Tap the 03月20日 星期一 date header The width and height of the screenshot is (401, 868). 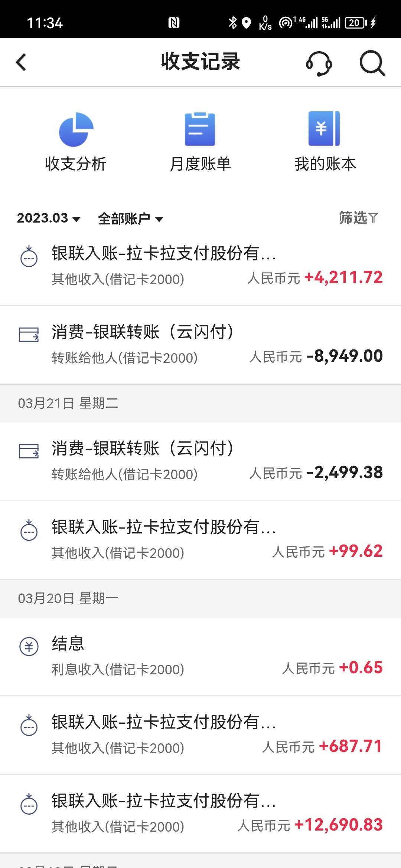click(x=200, y=598)
